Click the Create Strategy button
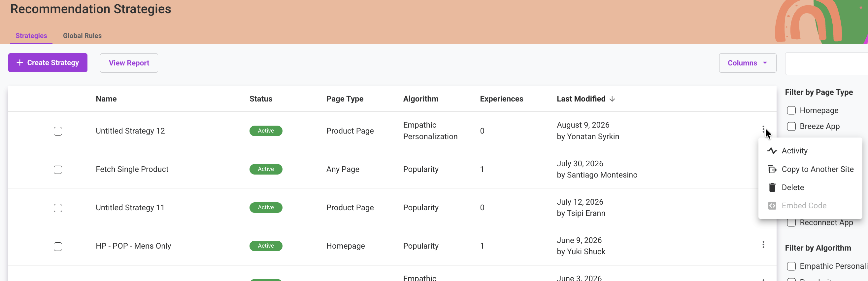868x281 pixels. click(x=48, y=62)
